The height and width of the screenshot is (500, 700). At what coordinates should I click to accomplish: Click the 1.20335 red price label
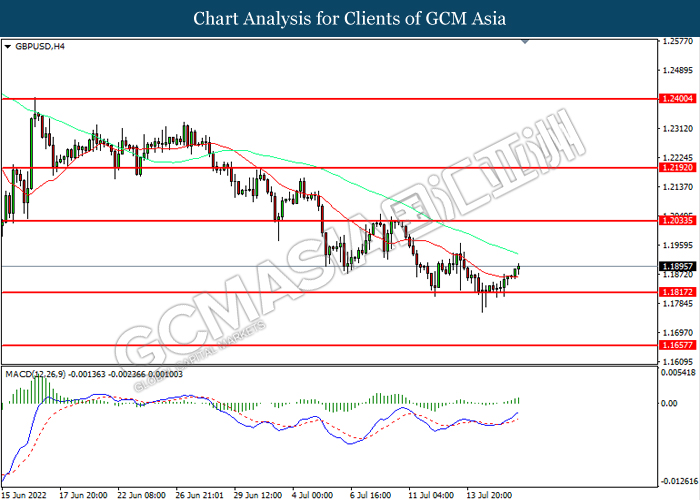click(678, 221)
